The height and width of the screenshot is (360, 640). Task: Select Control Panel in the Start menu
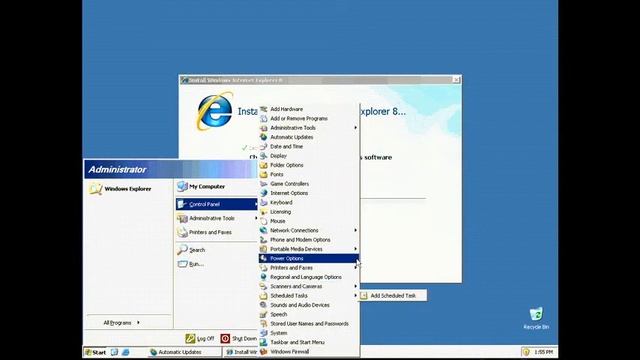click(x=217, y=204)
